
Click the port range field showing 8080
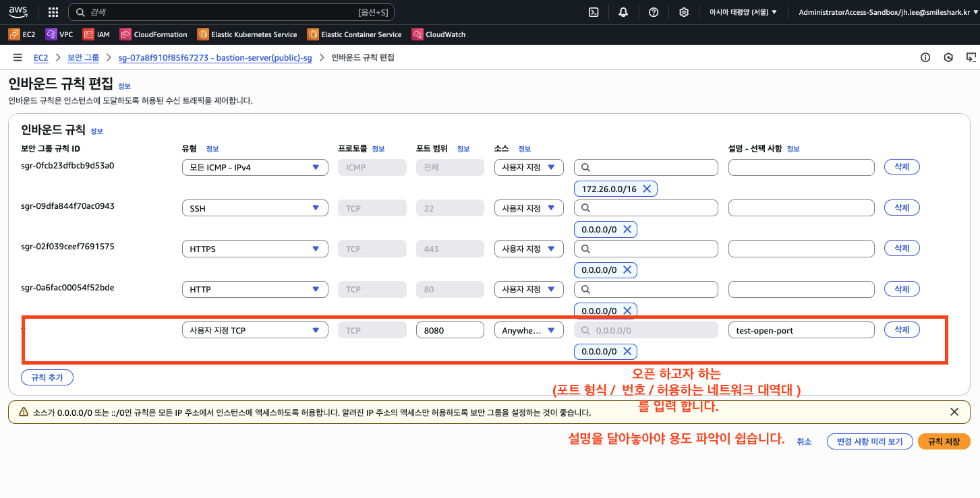pos(450,330)
